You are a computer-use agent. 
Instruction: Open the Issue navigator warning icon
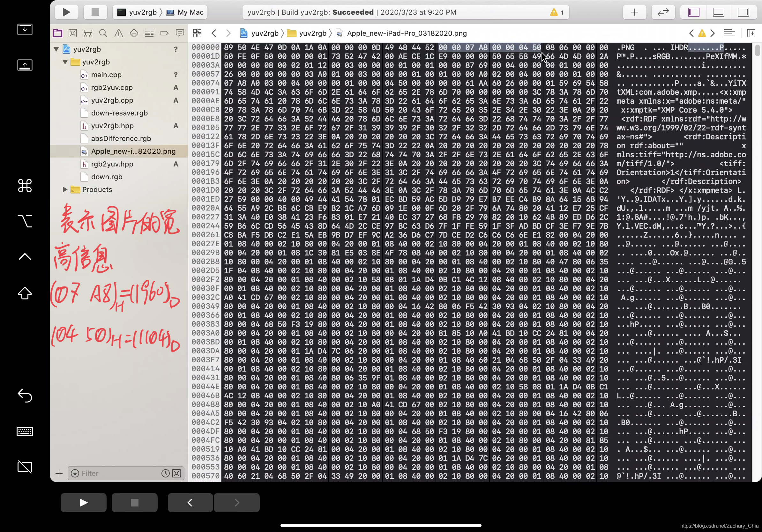click(118, 33)
